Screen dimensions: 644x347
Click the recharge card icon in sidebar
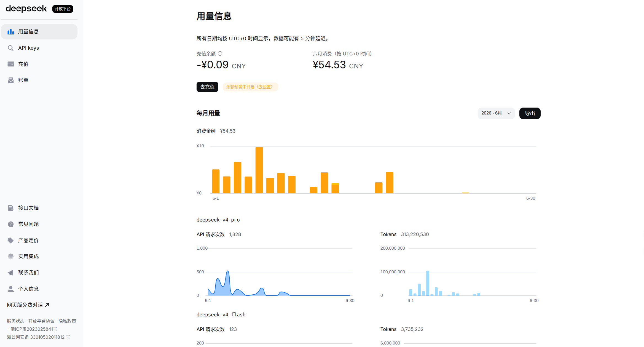point(11,64)
